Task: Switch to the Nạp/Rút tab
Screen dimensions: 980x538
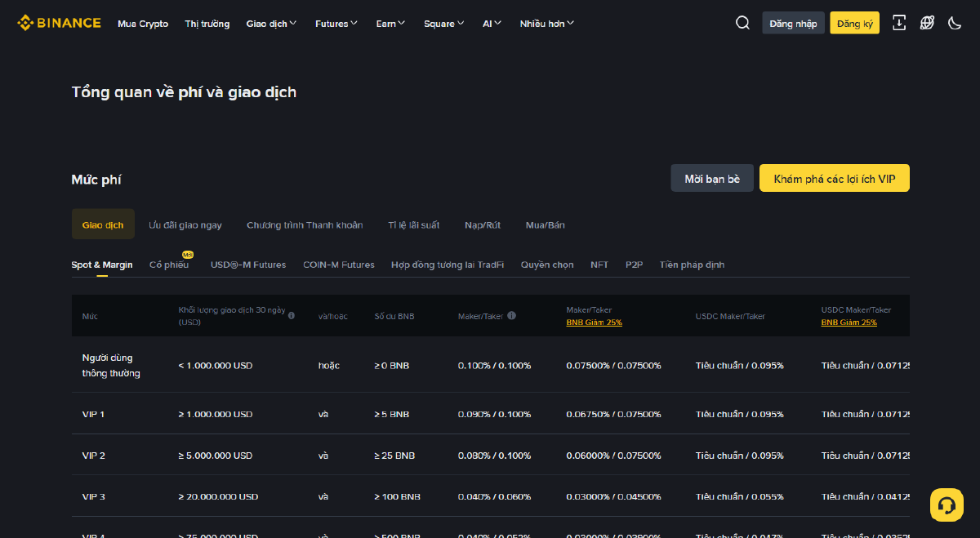Action: pyautogui.click(x=483, y=225)
